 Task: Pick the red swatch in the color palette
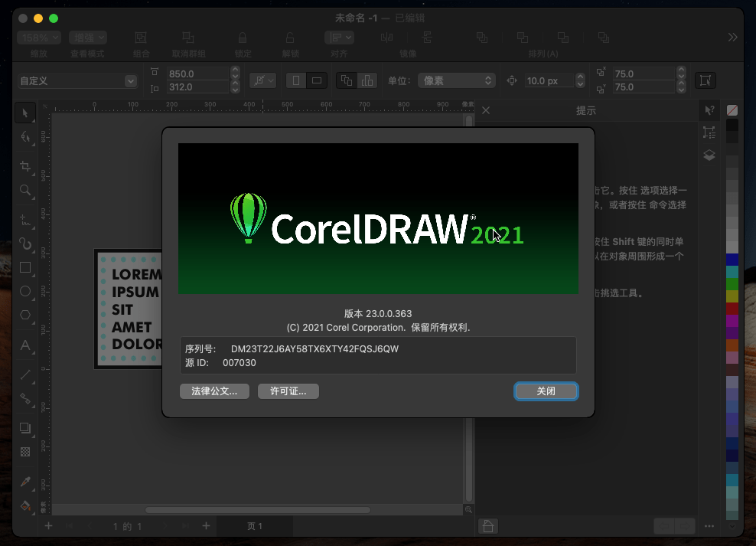(732, 308)
